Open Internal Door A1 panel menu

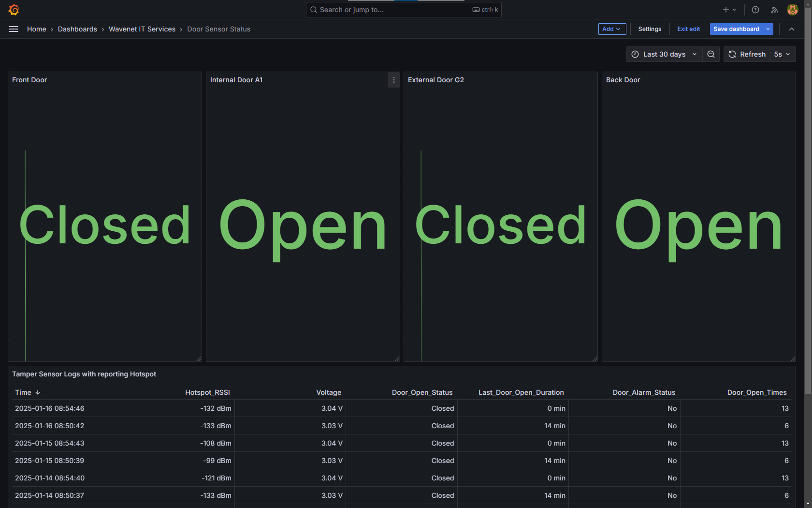click(394, 80)
